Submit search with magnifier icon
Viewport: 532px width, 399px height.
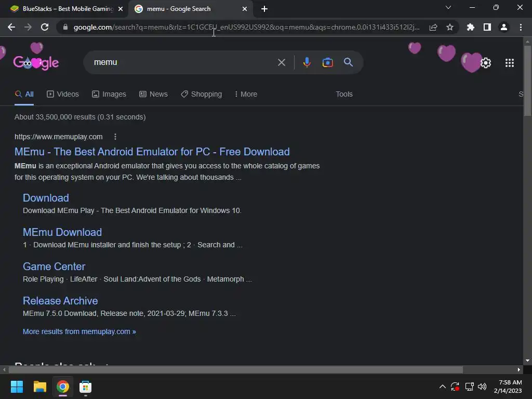point(349,62)
